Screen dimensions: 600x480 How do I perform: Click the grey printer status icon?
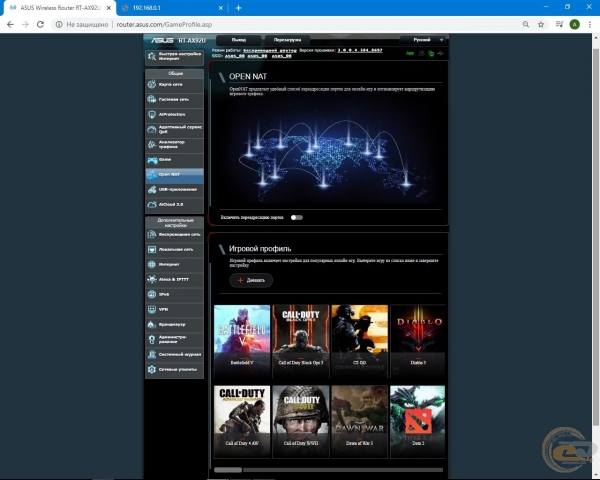421,54
